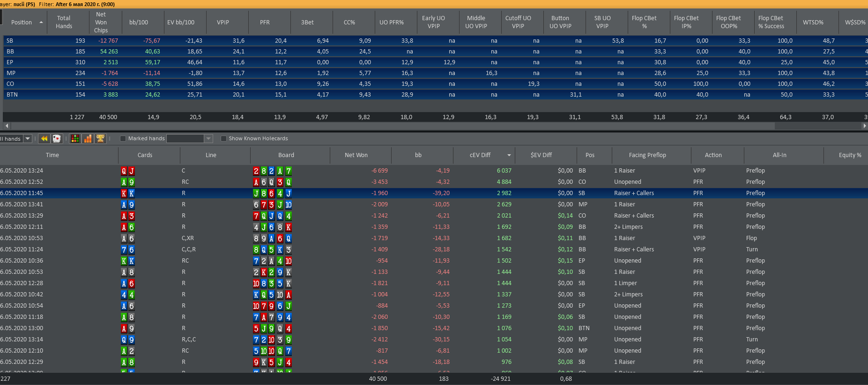868x385 pixels.
Task: Click the sort arrow beside cEV Diff
Action: 509,155
